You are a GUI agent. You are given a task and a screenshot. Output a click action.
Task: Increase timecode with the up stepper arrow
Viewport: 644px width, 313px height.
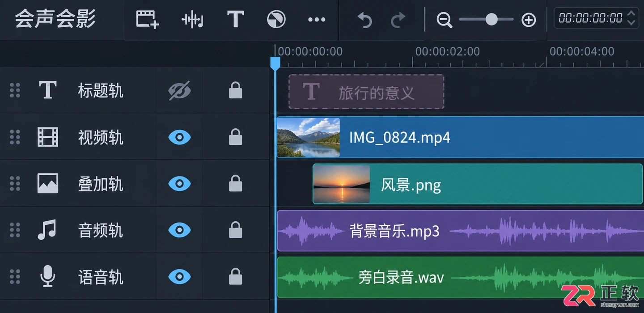tap(631, 13)
